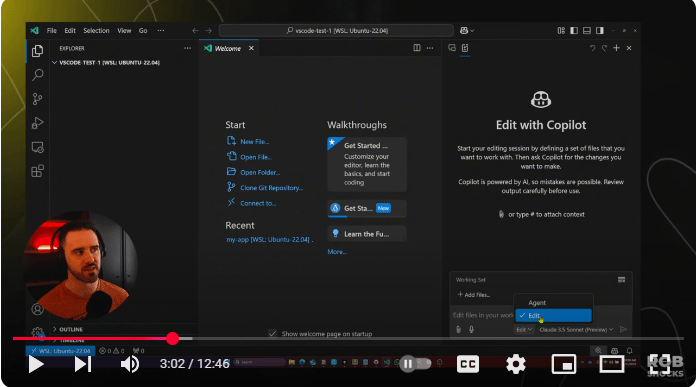The image size is (700, 387).
Task: Expand the Outline section
Action: pos(71,329)
